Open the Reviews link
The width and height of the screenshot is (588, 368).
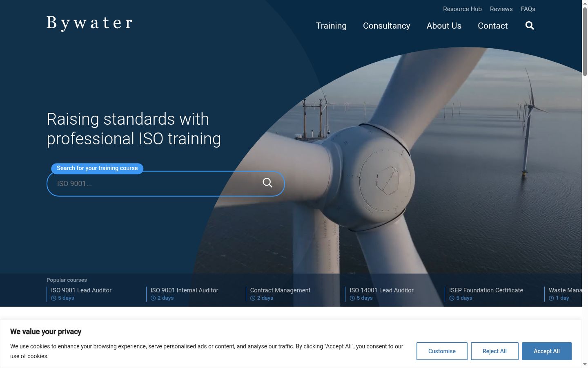pos(501,9)
